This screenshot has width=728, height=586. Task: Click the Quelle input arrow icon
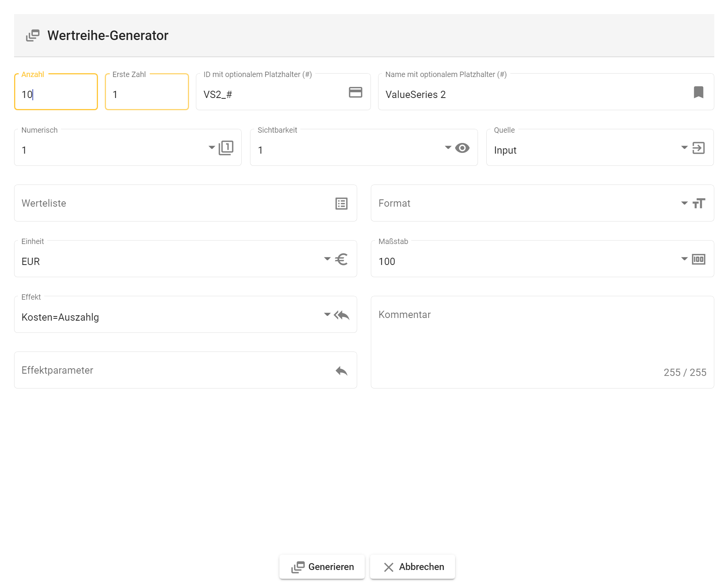pos(698,148)
